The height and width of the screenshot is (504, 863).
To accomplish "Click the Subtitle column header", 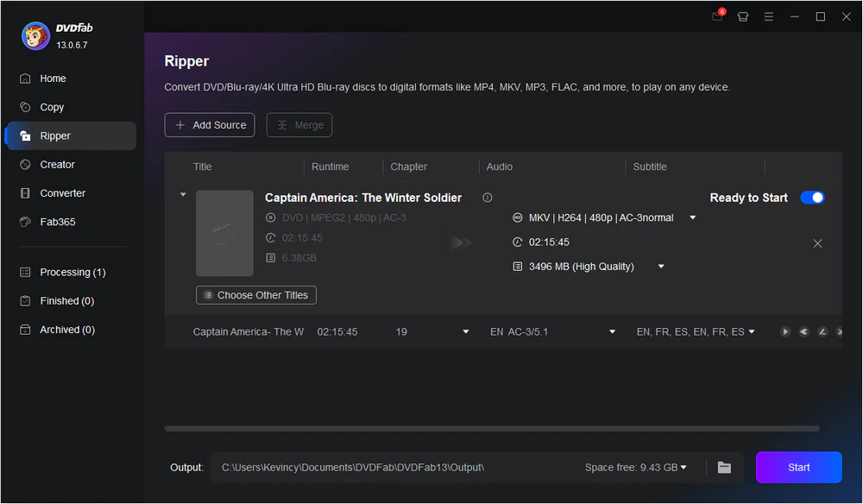I will pyautogui.click(x=650, y=167).
